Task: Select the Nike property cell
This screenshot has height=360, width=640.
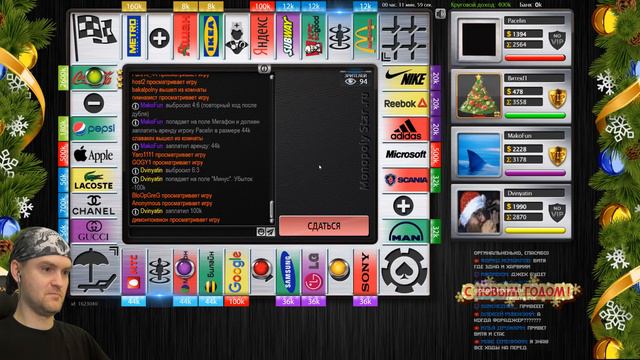Action: point(405,78)
